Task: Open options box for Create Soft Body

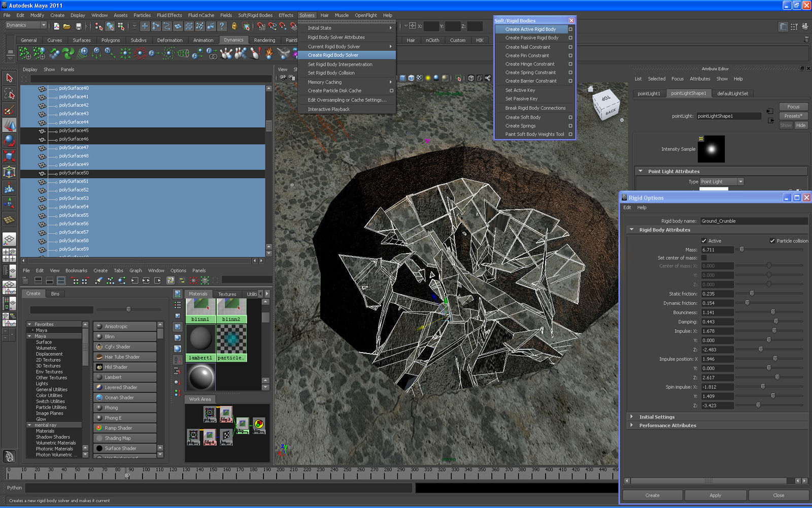Action: (570, 117)
